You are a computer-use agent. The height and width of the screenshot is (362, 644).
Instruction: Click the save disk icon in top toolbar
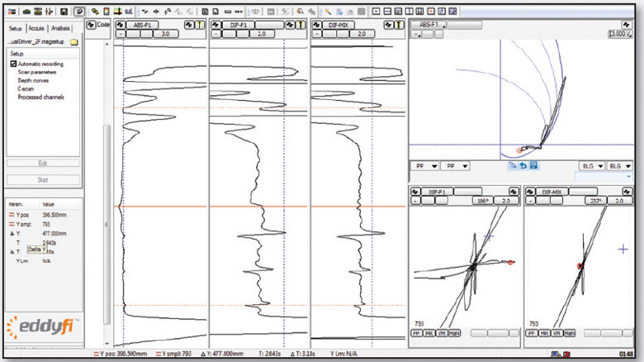pyautogui.click(x=64, y=12)
